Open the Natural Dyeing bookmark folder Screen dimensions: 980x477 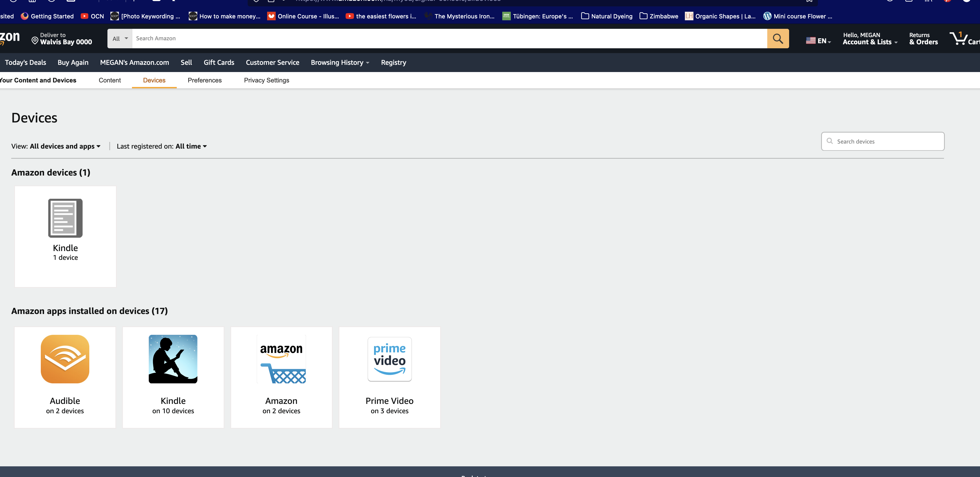coord(607,16)
